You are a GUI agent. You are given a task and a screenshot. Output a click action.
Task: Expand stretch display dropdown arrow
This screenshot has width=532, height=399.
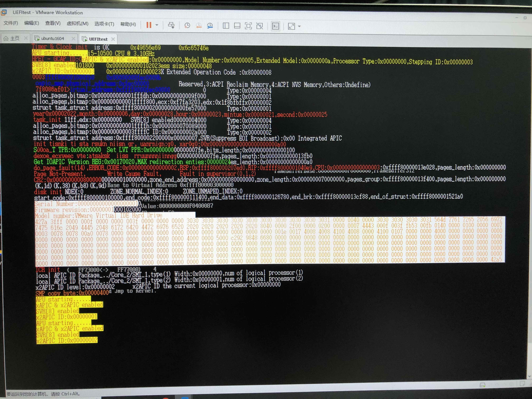click(x=299, y=26)
